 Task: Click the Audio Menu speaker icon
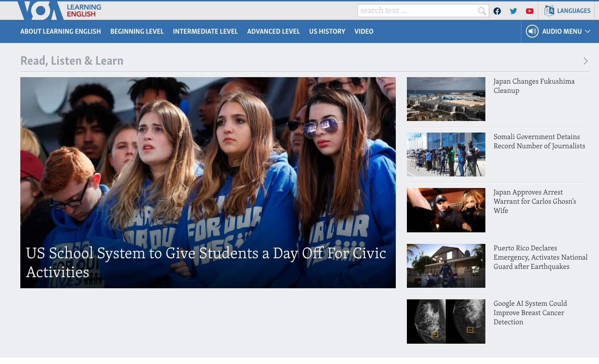[532, 31]
